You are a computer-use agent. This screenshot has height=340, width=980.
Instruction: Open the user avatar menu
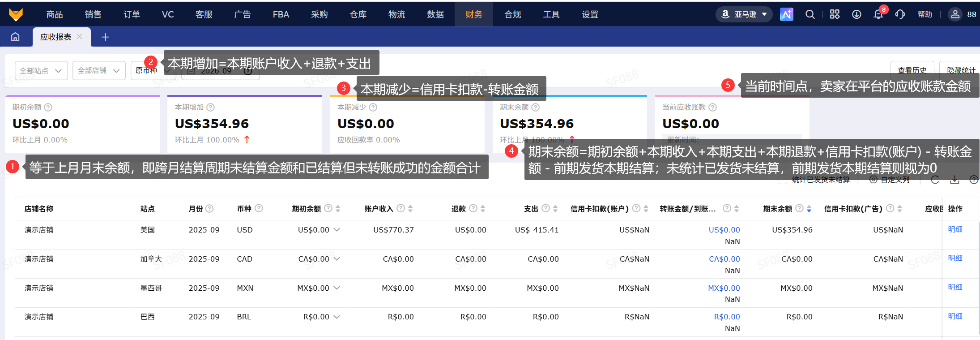[955, 14]
